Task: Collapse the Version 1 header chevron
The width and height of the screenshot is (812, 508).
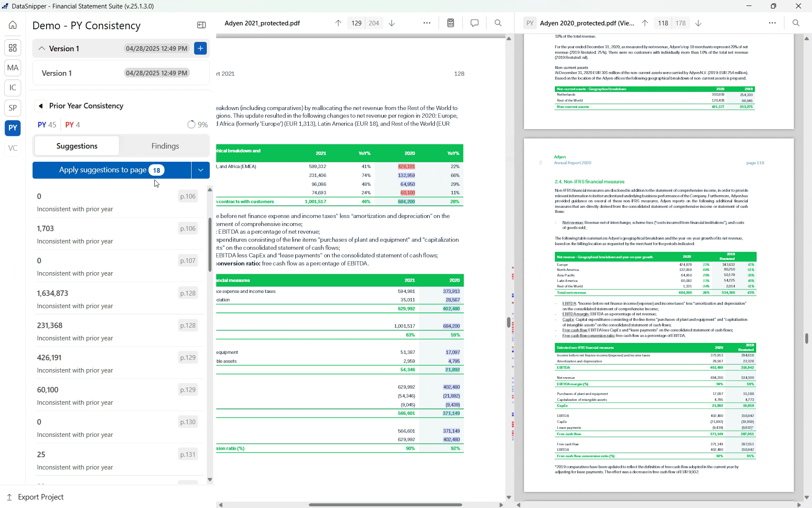Action: tap(41, 48)
